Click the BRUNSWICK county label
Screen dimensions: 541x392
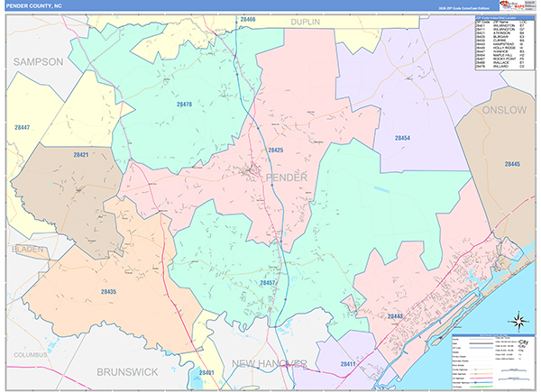[127, 372]
